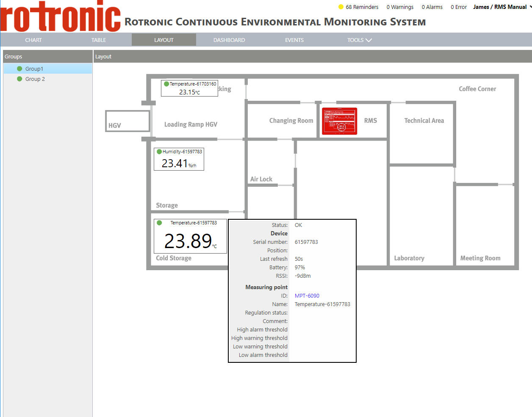Screen dimensions: 532x417
Task: Click the Last refresh 50s value
Action: click(x=299, y=259)
